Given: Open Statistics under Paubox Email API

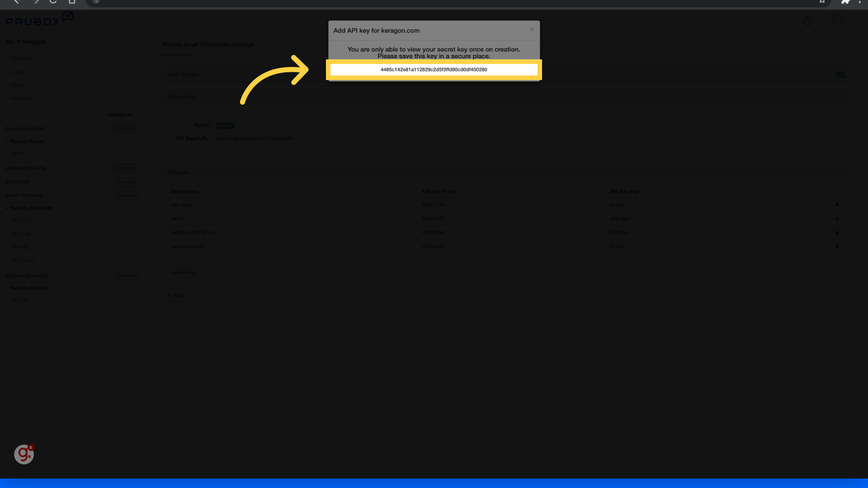Looking at the screenshot, I should point(21,221).
